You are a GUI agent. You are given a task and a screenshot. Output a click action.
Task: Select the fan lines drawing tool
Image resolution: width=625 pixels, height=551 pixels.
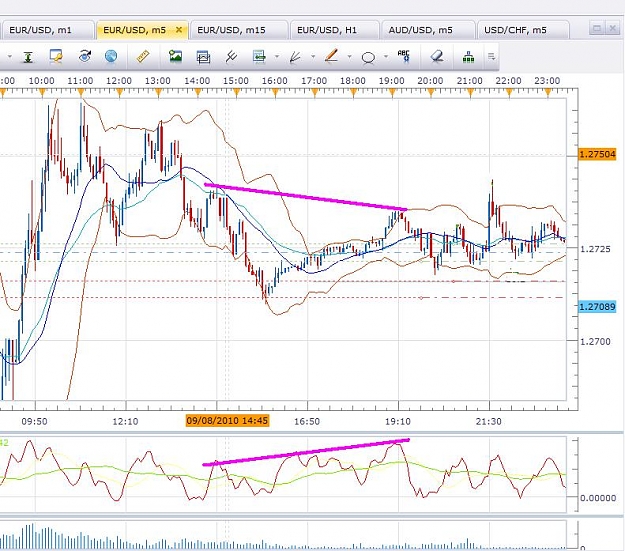[x=295, y=57]
